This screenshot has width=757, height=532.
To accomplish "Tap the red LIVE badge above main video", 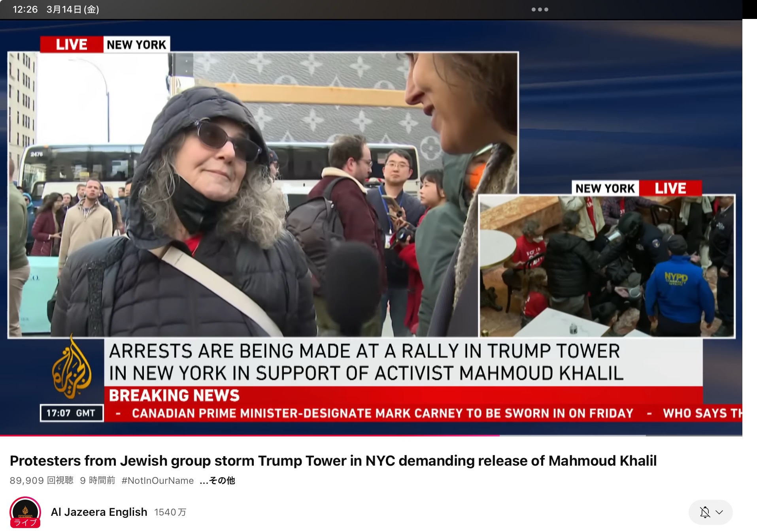I will coord(72,44).
